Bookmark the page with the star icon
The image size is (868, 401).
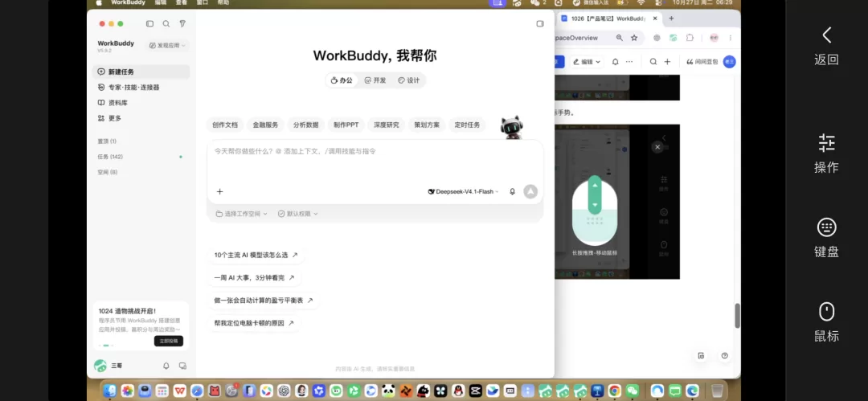pos(634,38)
